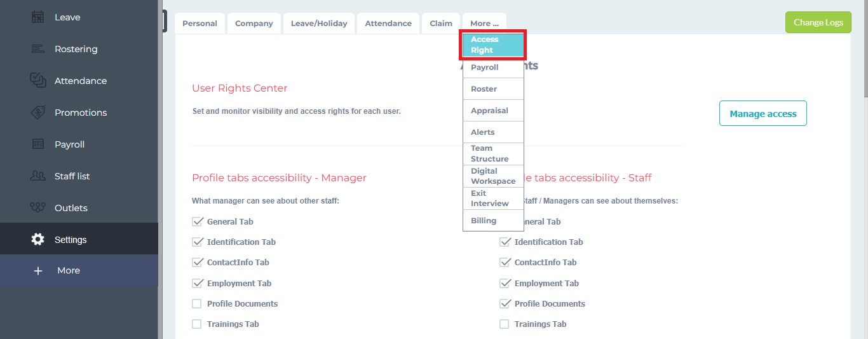Switch to the Leave/Holiday tab
Screen dimensions: 868x339
319,24
